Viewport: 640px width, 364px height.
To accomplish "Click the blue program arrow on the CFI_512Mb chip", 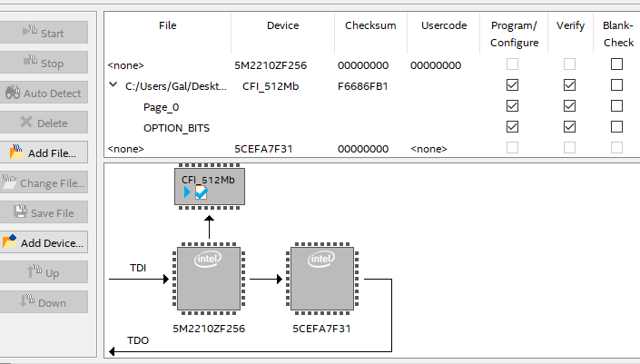I will 187,192.
